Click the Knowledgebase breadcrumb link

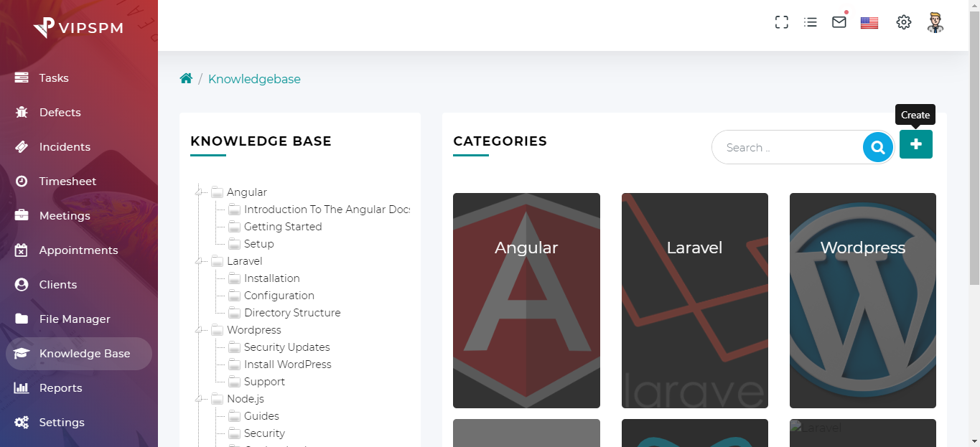click(x=254, y=79)
